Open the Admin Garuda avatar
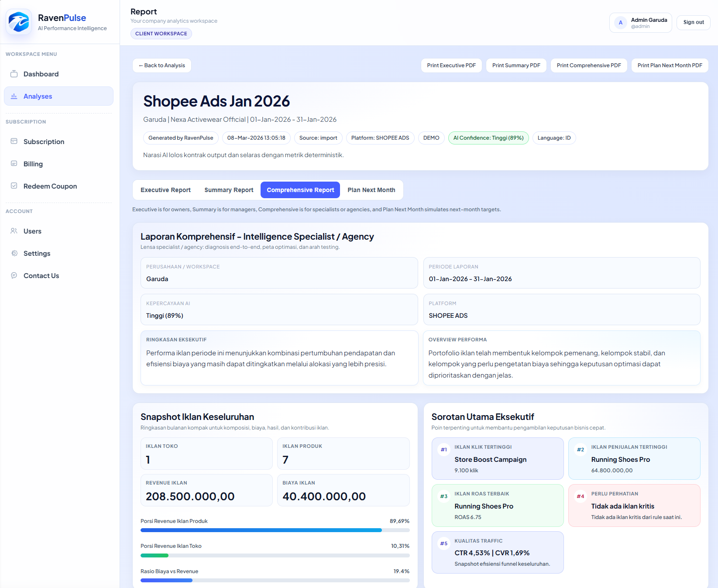Viewport: 718px width, 588px height. (620, 22)
